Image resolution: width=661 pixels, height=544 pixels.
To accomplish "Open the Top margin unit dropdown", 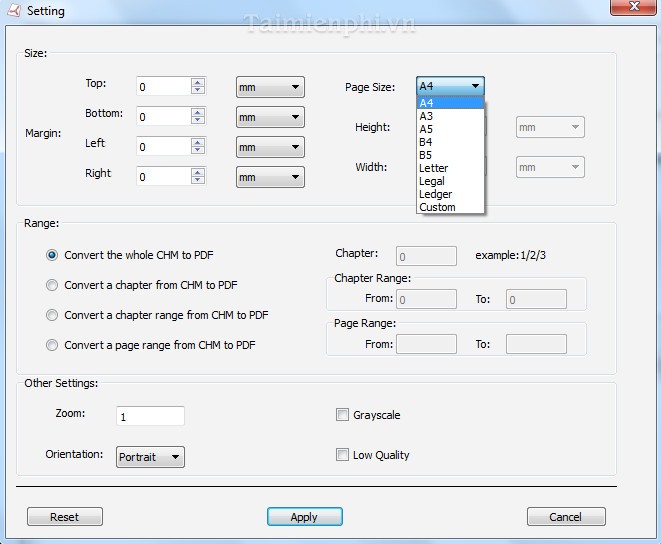I will [x=270, y=87].
